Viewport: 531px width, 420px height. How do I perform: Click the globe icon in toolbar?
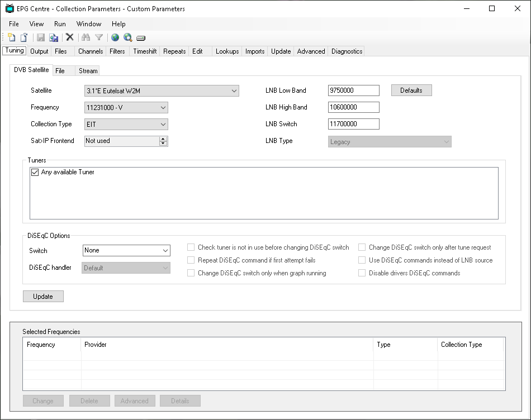pos(115,37)
